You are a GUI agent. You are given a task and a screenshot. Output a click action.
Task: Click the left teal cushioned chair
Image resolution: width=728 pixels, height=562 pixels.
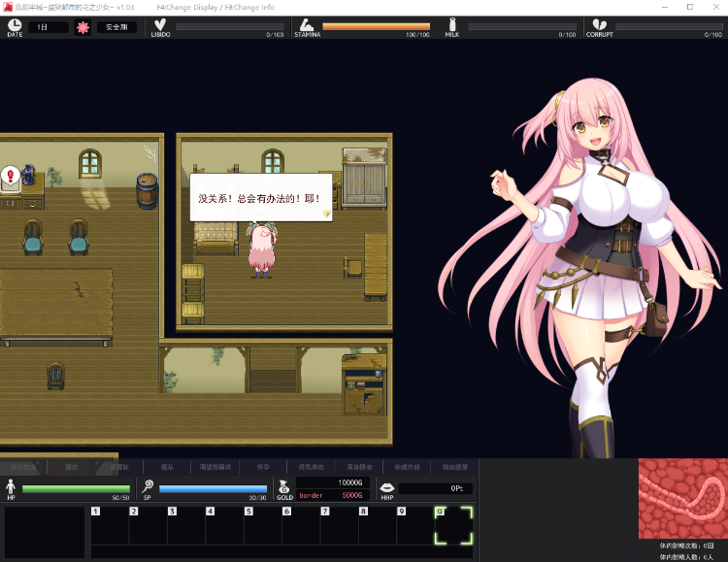point(33,237)
